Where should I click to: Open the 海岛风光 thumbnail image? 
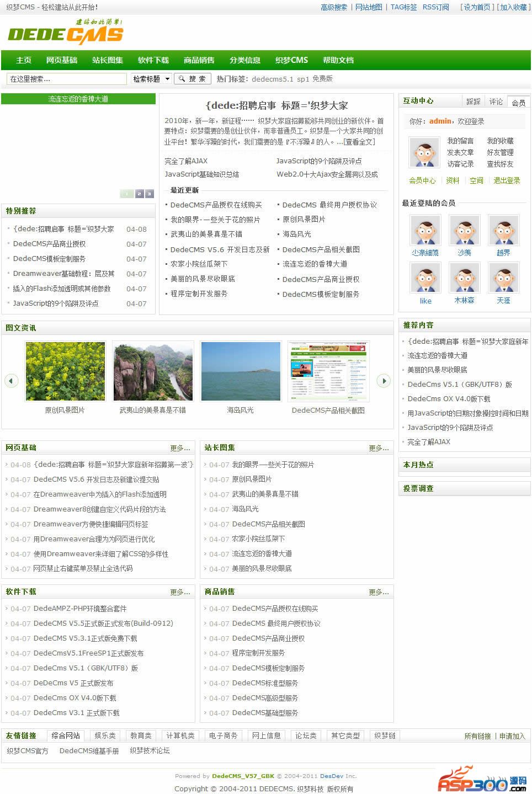(x=240, y=371)
